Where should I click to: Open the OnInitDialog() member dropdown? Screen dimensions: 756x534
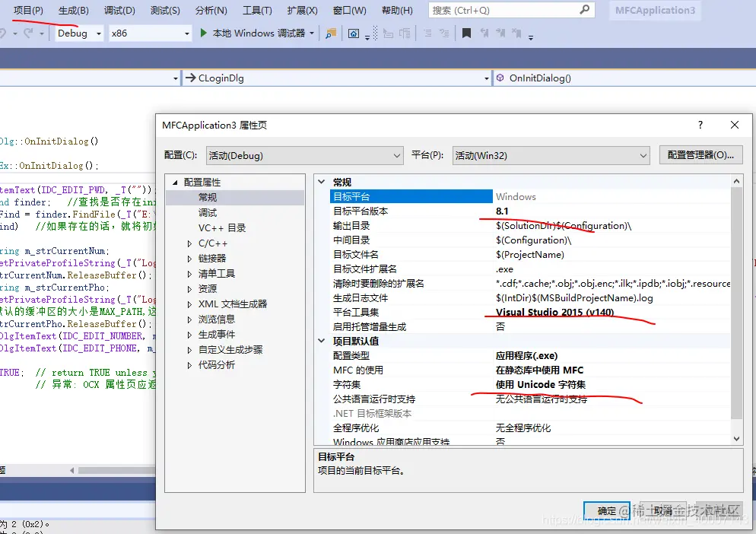pyautogui.click(x=625, y=78)
